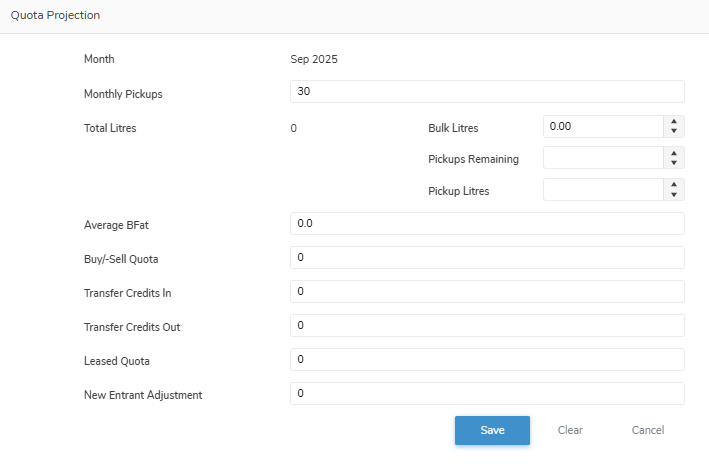Click the Buy/-Sell Quota field

point(486,258)
